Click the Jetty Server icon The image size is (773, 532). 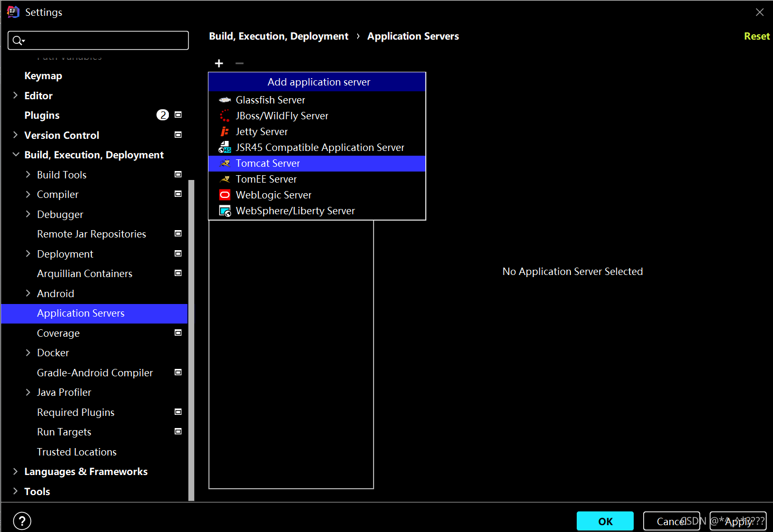coord(225,131)
